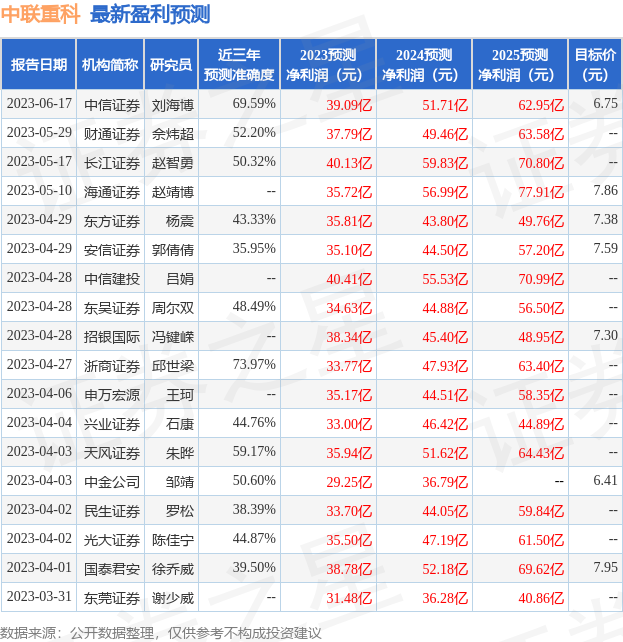Click the 光大证券 institution cell

pyautogui.click(x=112, y=540)
